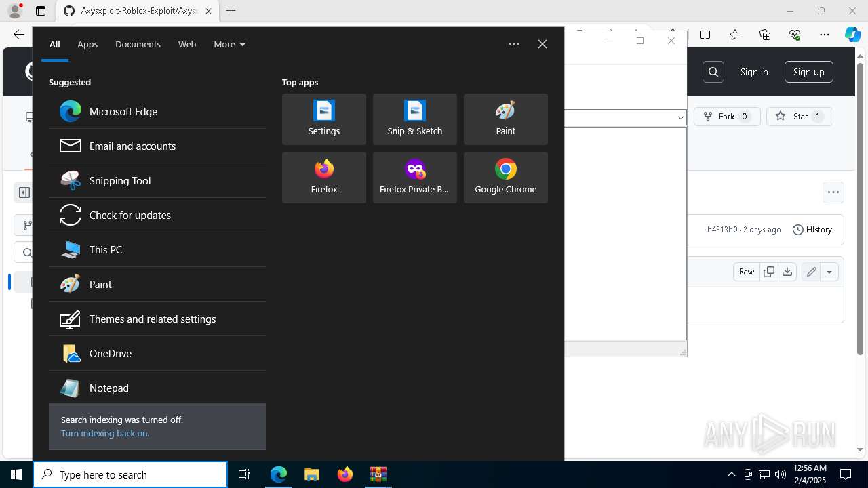Open Settings tile in Top apps
This screenshot has height=488, width=868.
click(x=324, y=119)
